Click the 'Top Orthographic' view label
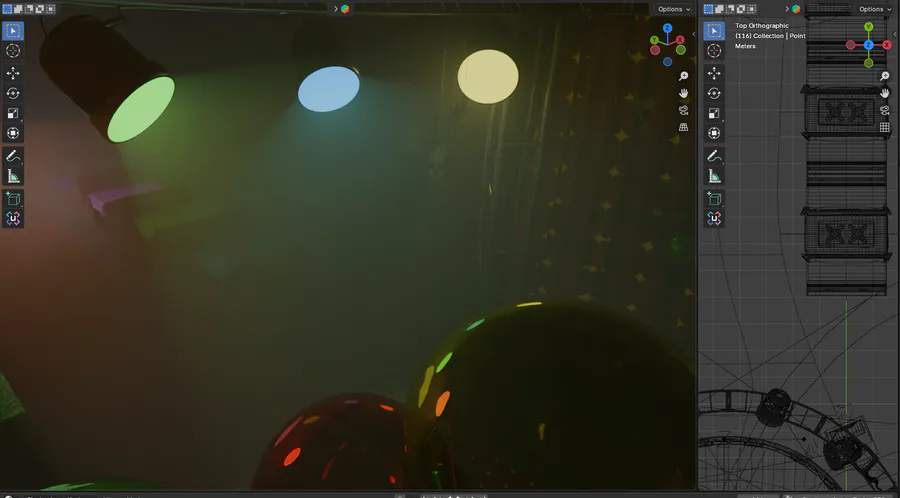The height and width of the screenshot is (498, 900). pos(762,25)
